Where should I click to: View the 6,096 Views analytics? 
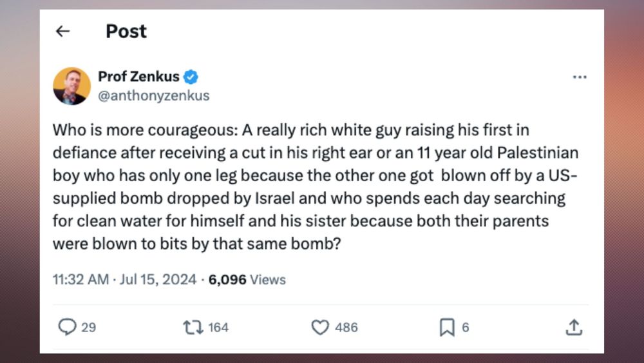click(x=247, y=280)
